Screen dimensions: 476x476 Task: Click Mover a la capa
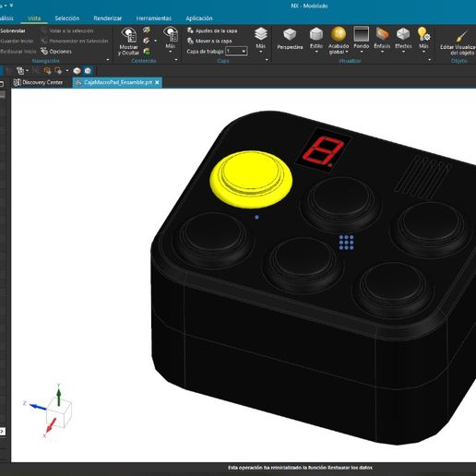coord(209,41)
